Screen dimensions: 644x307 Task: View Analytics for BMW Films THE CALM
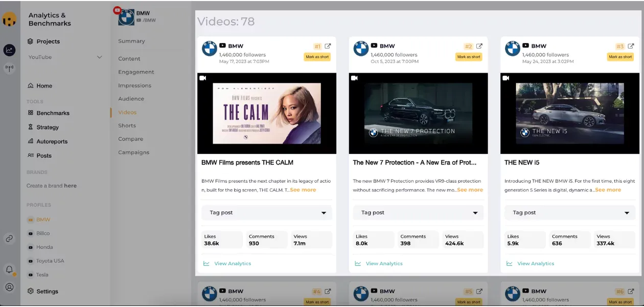233,264
